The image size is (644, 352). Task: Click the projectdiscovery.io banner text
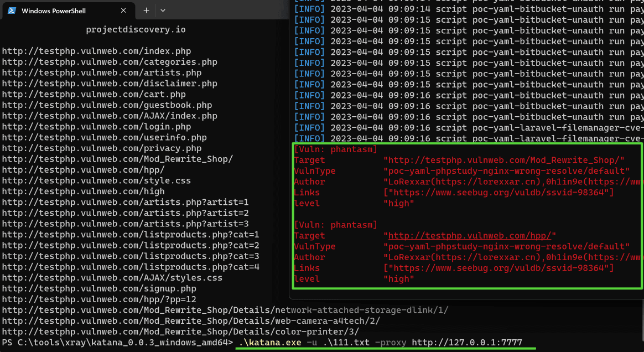click(136, 29)
